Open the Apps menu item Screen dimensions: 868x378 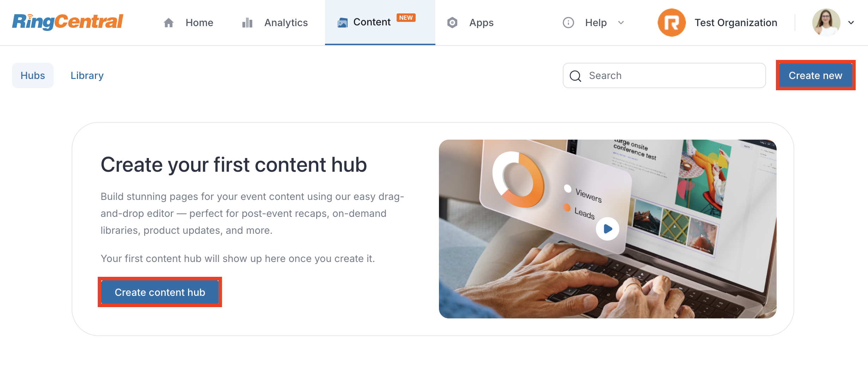point(470,23)
